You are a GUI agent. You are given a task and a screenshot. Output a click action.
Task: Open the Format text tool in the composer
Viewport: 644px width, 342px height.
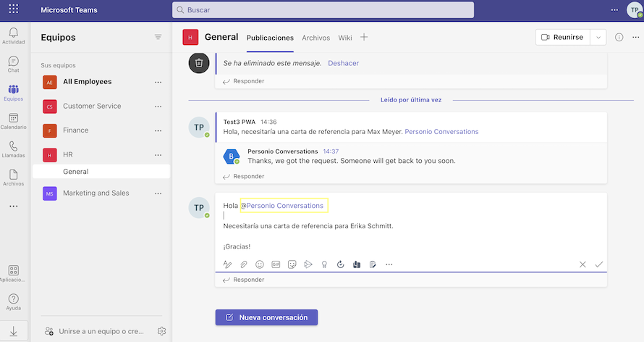pyautogui.click(x=227, y=264)
